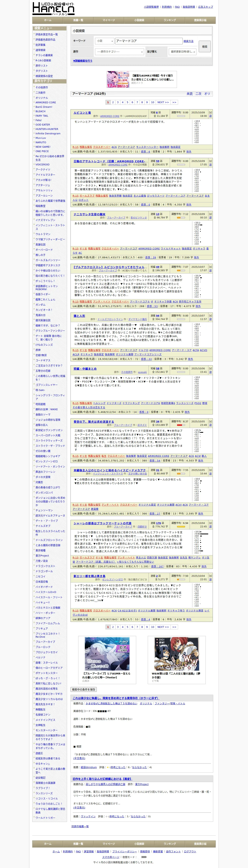Click 除外 link for ルビコンと竜

point(189,152)
